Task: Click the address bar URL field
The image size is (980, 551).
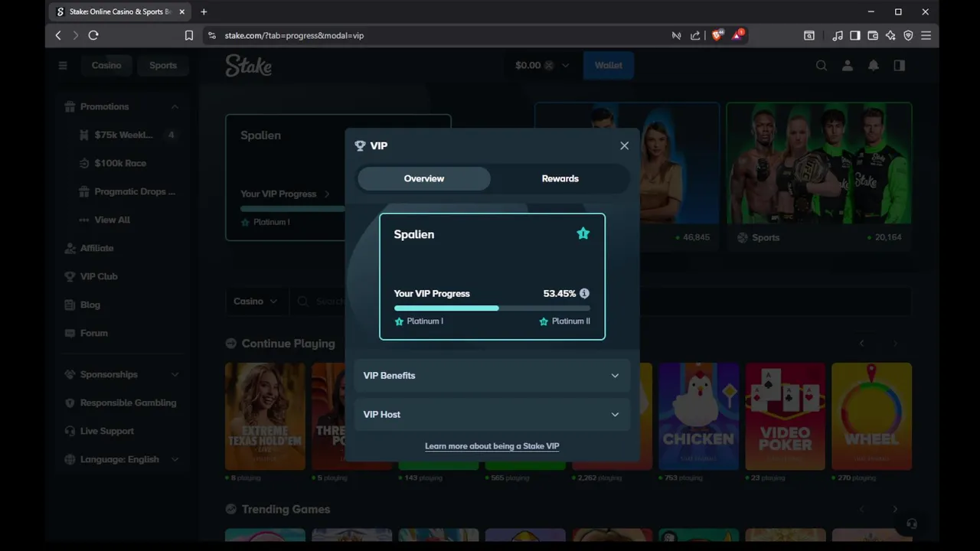Action: click(436, 35)
